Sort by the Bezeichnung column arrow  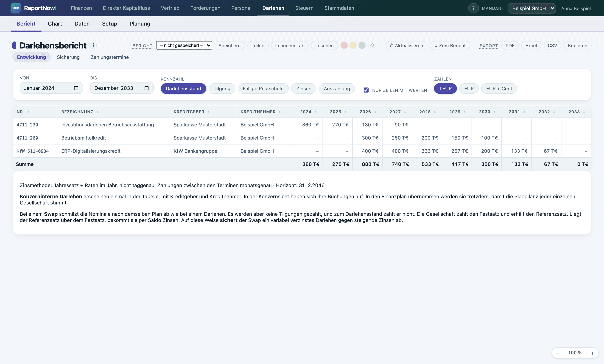coord(98,112)
